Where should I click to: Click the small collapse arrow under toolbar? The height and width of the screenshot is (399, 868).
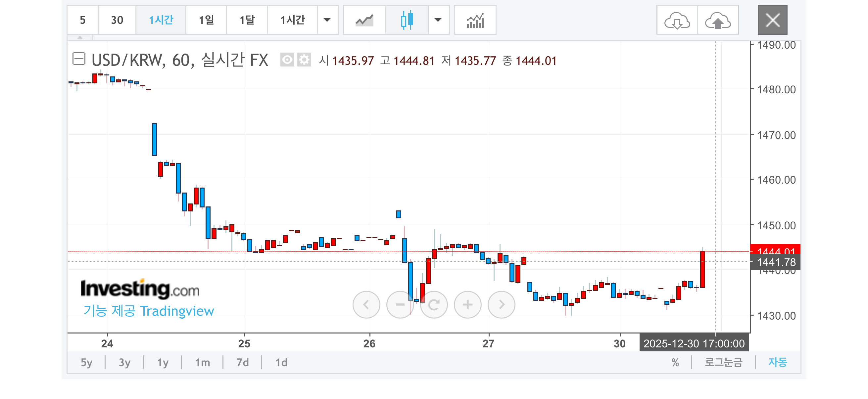[80, 37]
